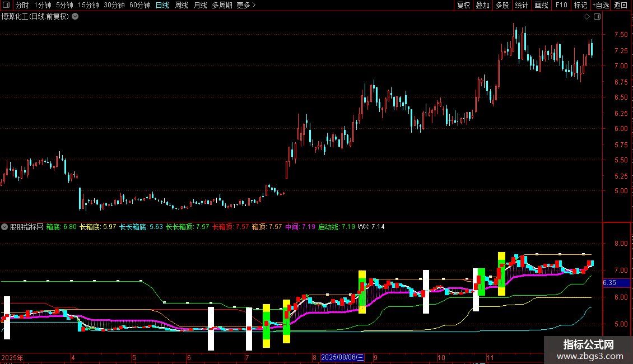Click the panel layout icon left of 分时

[x=6, y=5]
